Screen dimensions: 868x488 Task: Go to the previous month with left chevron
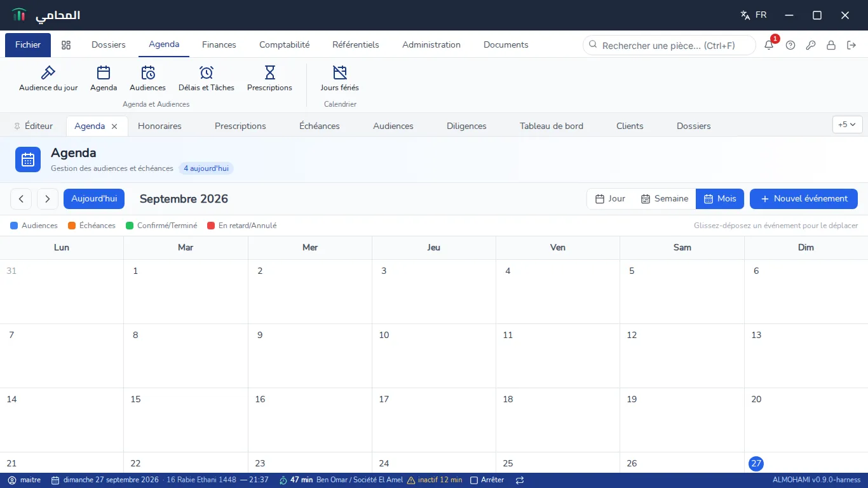pyautogui.click(x=21, y=199)
